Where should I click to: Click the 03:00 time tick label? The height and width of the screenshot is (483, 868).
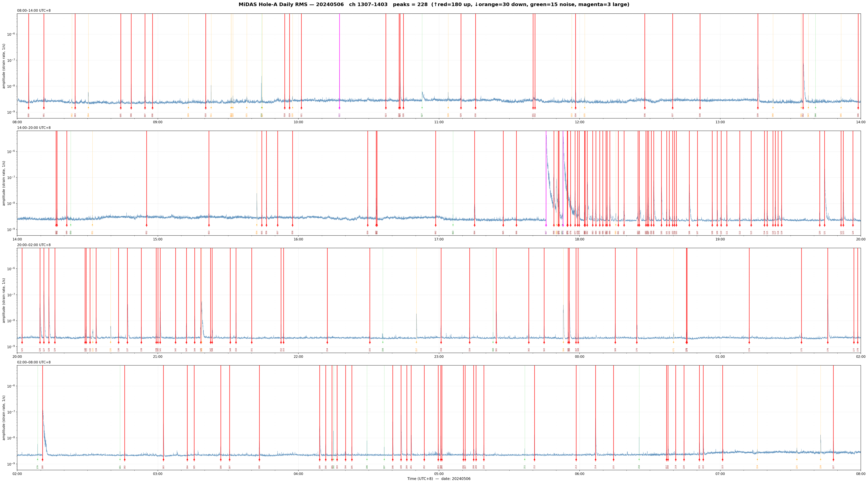[x=158, y=474]
